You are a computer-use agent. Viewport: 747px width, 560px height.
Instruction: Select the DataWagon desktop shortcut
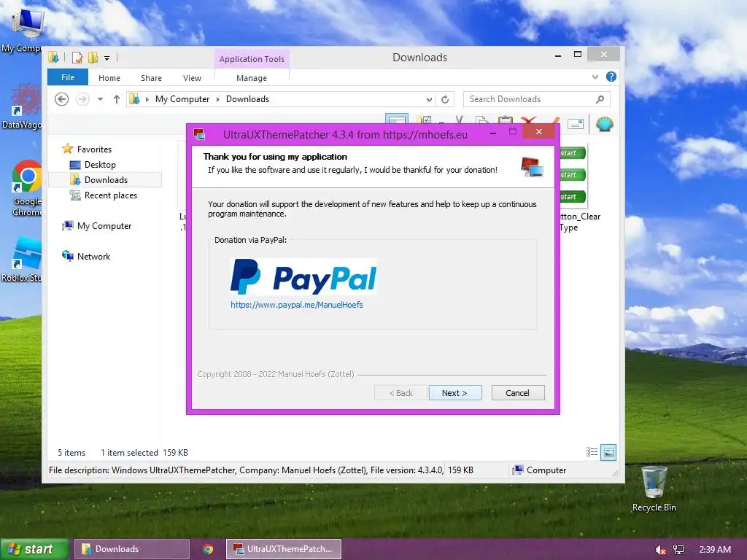[22, 106]
